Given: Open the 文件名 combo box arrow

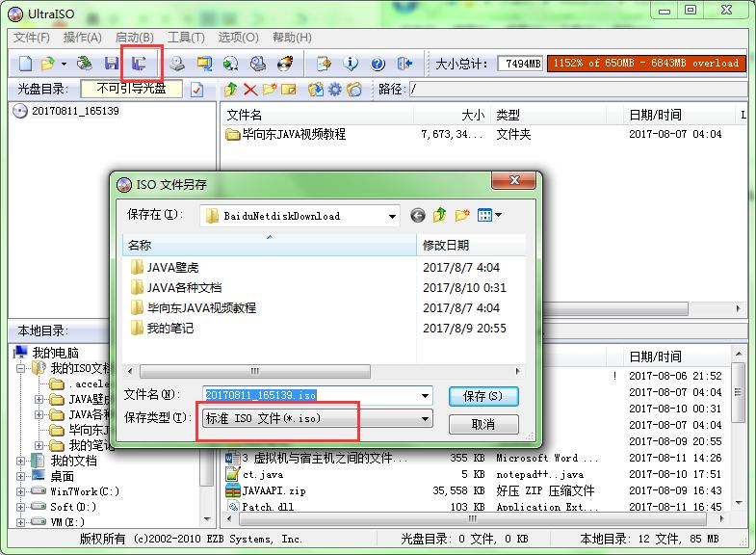Looking at the screenshot, I should pyautogui.click(x=425, y=396).
